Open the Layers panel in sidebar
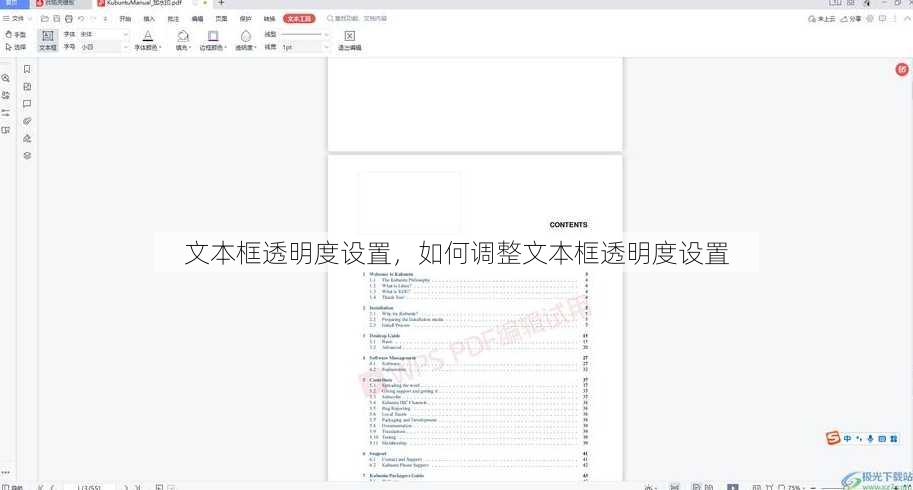 click(27, 155)
